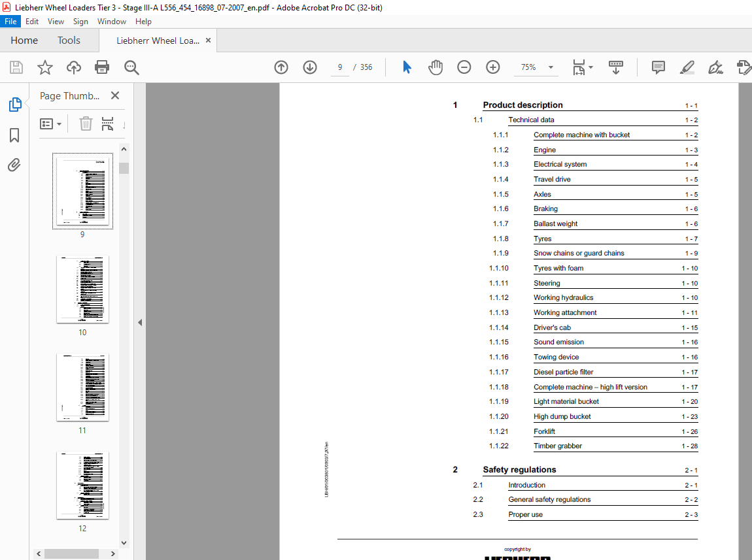The height and width of the screenshot is (560, 752).
Task: Open Engine section link 1.1.2
Action: (x=545, y=150)
